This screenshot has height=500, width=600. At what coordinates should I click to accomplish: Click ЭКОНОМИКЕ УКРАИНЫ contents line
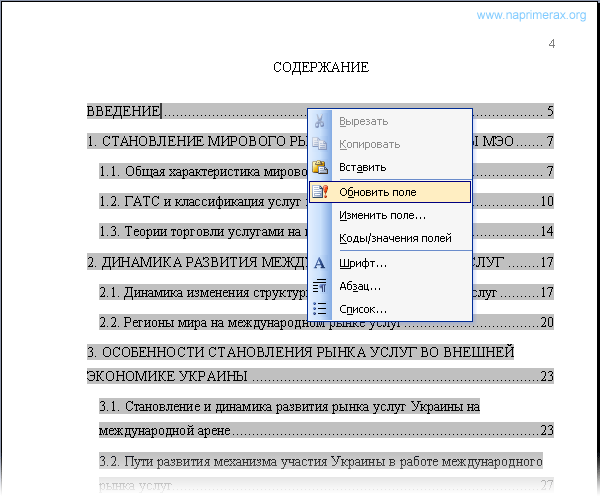click(320, 376)
